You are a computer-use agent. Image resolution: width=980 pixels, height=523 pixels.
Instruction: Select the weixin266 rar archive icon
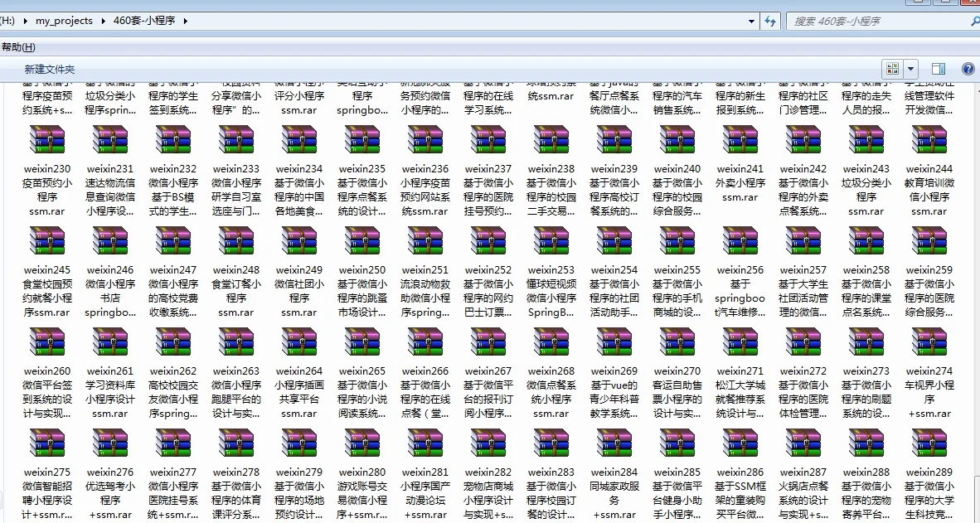pos(425,341)
